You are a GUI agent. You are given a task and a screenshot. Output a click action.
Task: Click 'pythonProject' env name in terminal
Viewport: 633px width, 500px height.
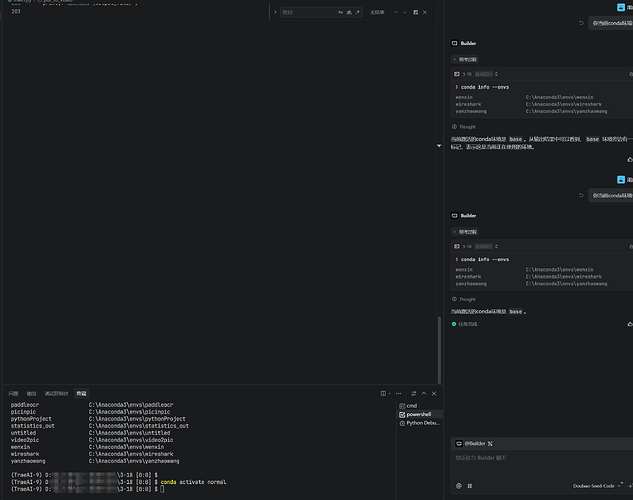[x=31, y=419]
